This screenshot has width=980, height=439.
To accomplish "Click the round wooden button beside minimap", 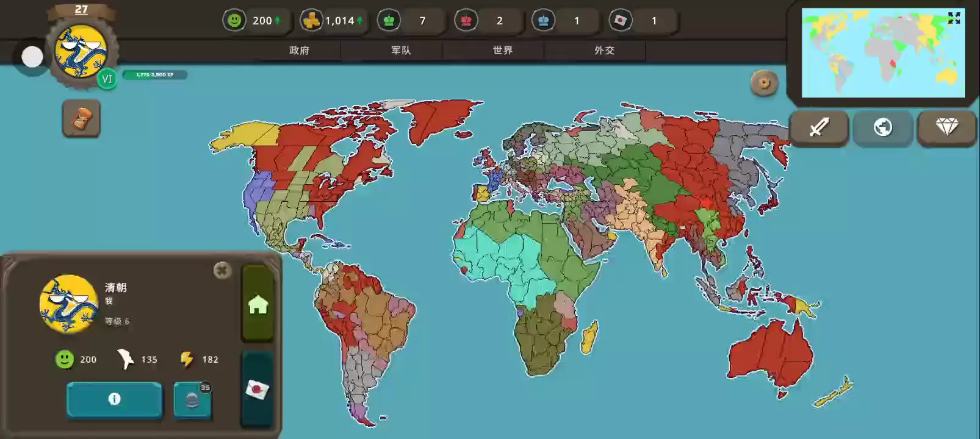I will click(764, 83).
